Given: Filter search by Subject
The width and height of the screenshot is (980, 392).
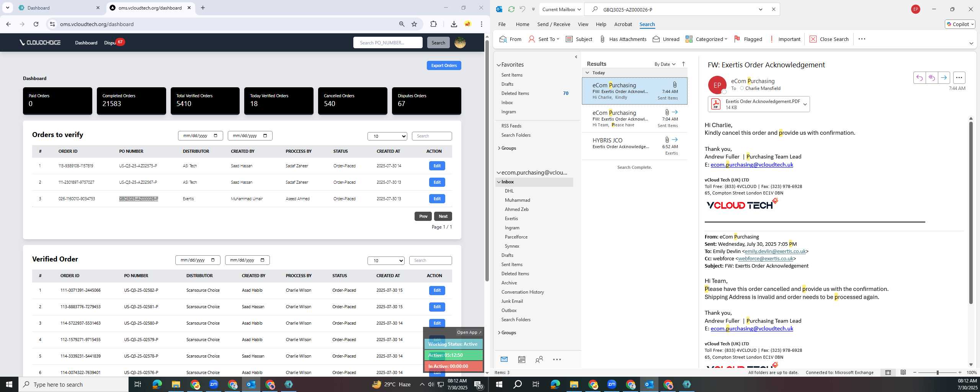Looking at the screenshot, I should point(579,39).
